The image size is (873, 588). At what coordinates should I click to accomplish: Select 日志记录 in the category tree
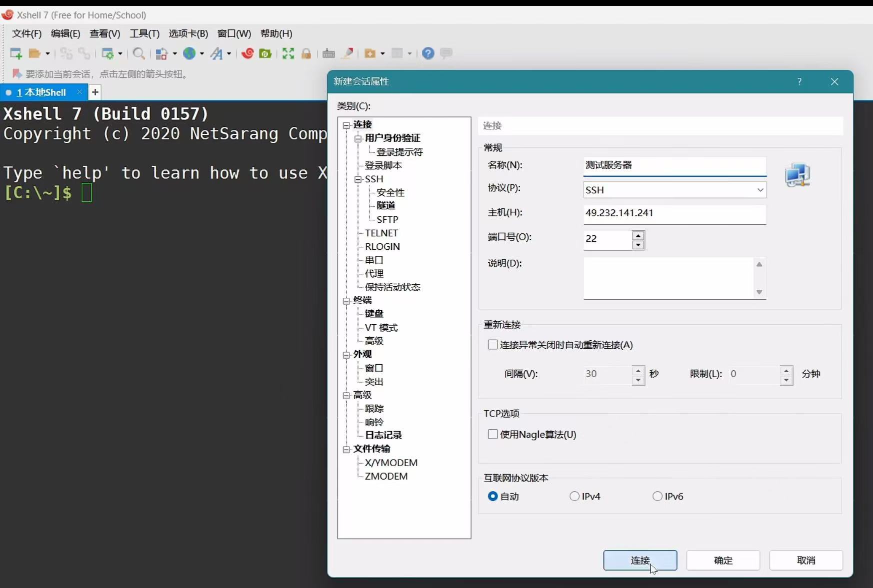pos(383,436)
